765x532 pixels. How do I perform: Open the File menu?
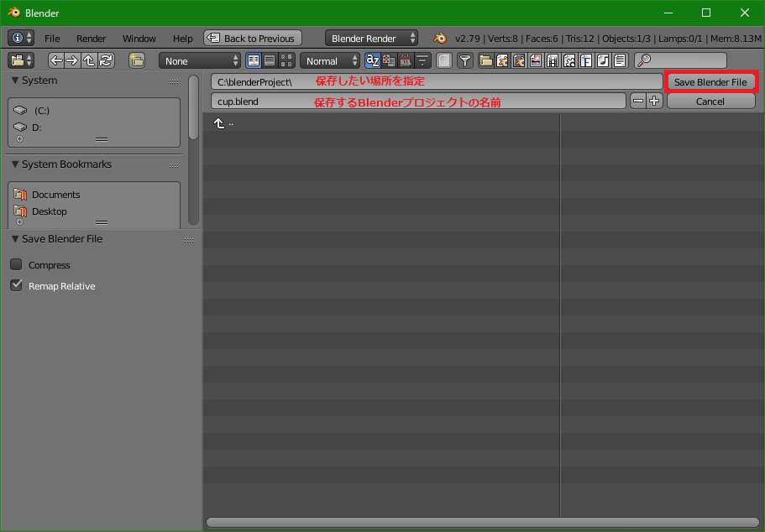(x=52, y=39)
